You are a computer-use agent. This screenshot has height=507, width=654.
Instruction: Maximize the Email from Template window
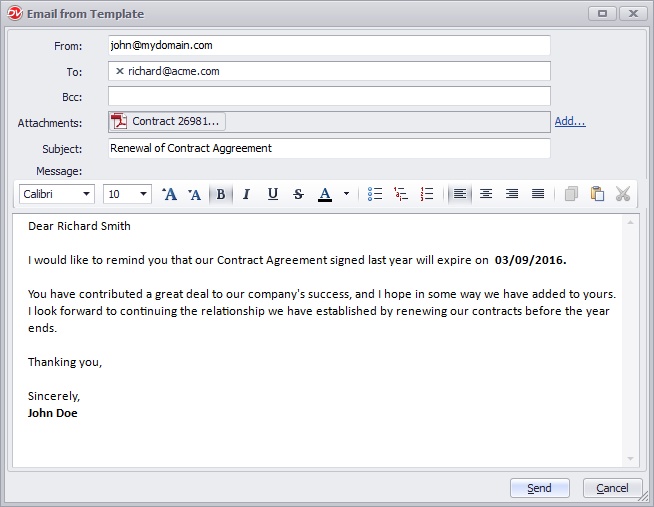tap(602, 14)
